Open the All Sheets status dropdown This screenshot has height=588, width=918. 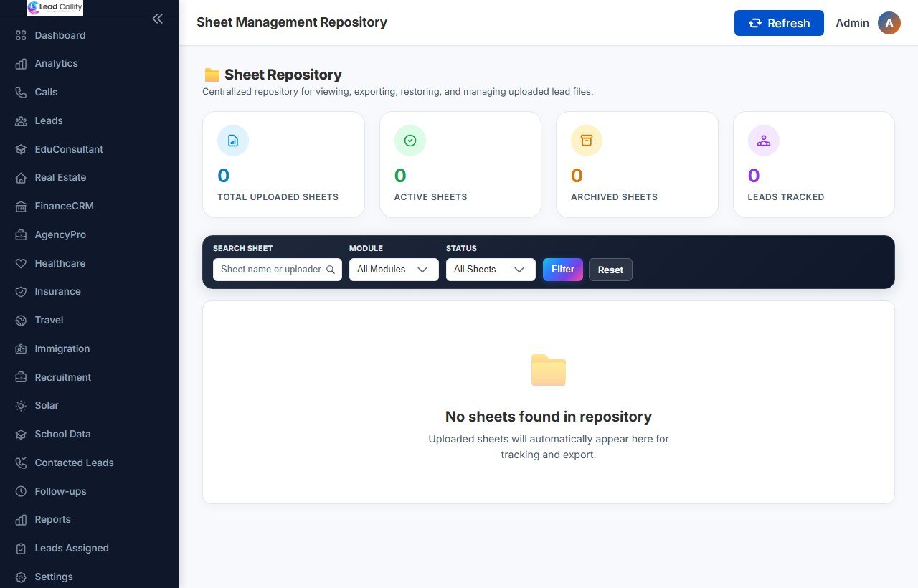coord(491,270)
